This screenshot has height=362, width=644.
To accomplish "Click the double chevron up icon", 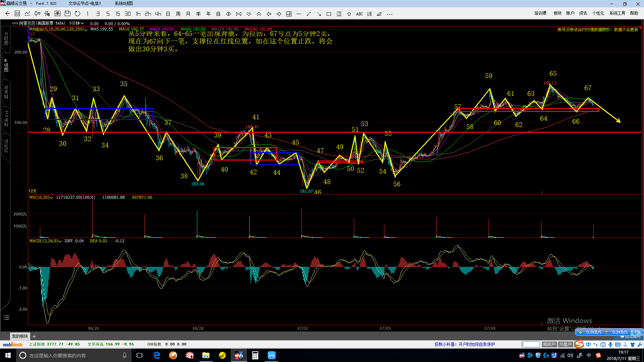I will point(259,14).
